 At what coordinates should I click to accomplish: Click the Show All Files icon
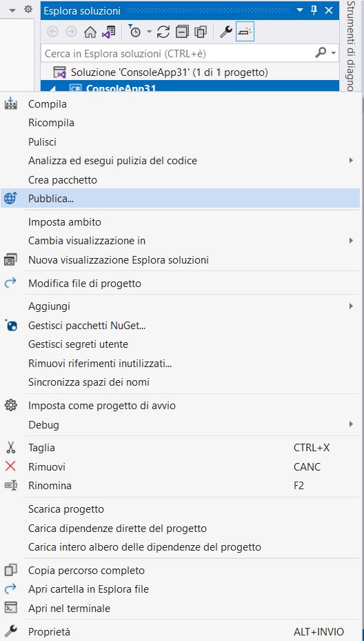point(201,32)
